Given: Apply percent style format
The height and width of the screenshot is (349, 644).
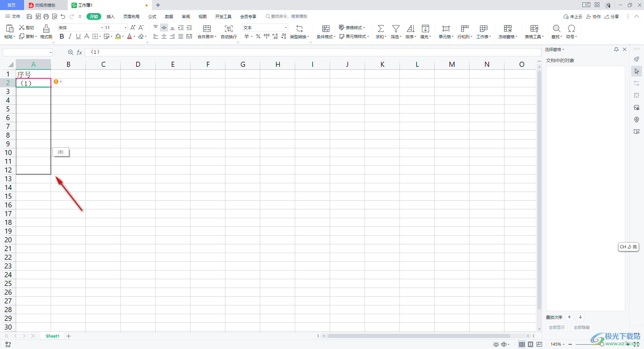Looking at the screenshot, I should (258, 36).
